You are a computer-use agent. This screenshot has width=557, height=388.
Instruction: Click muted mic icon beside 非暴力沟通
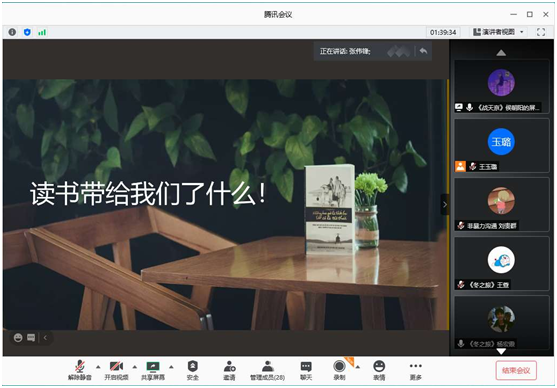[461, 225]
